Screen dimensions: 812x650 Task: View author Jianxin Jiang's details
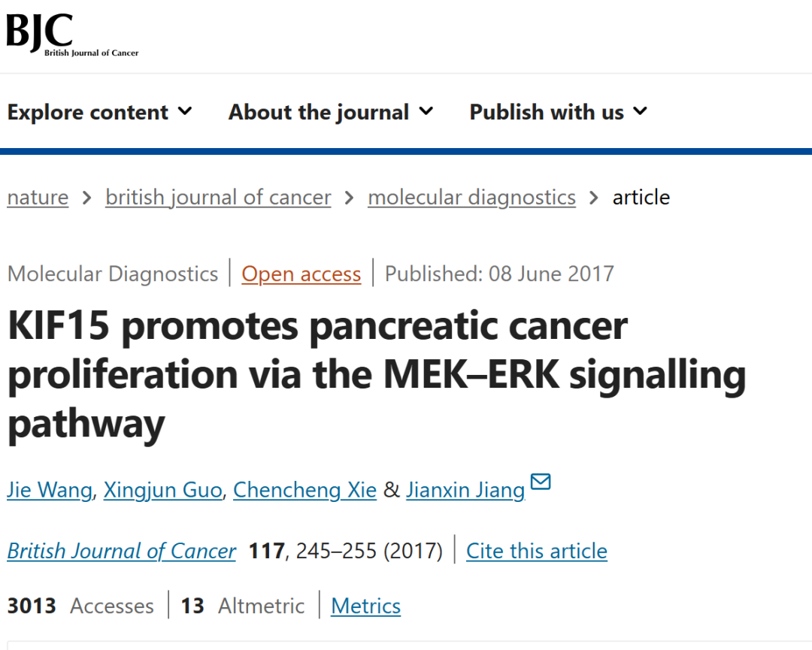tap(465, 490)
